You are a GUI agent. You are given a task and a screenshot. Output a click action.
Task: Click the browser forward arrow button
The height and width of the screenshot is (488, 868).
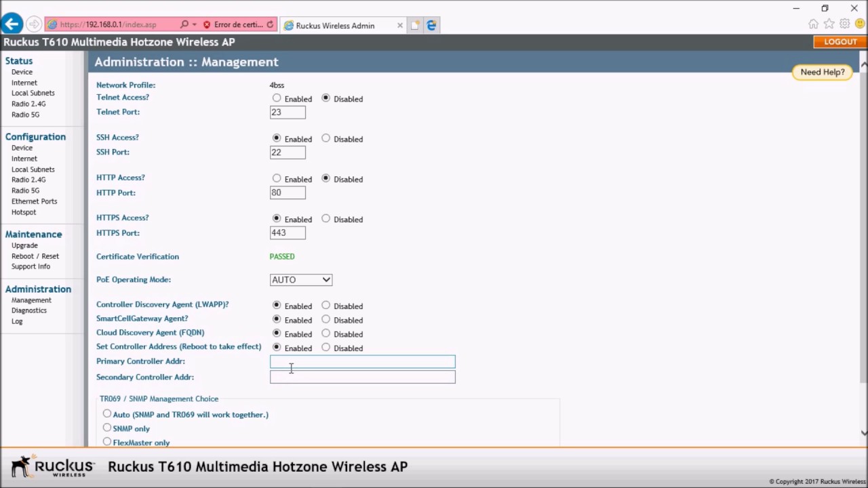point(33,24)
